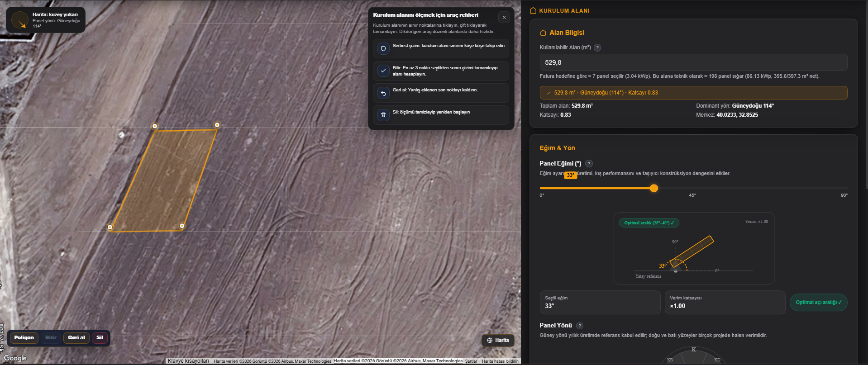Select the polygon's lower-right corner handle
868x365 pixels.
[182, 226]
